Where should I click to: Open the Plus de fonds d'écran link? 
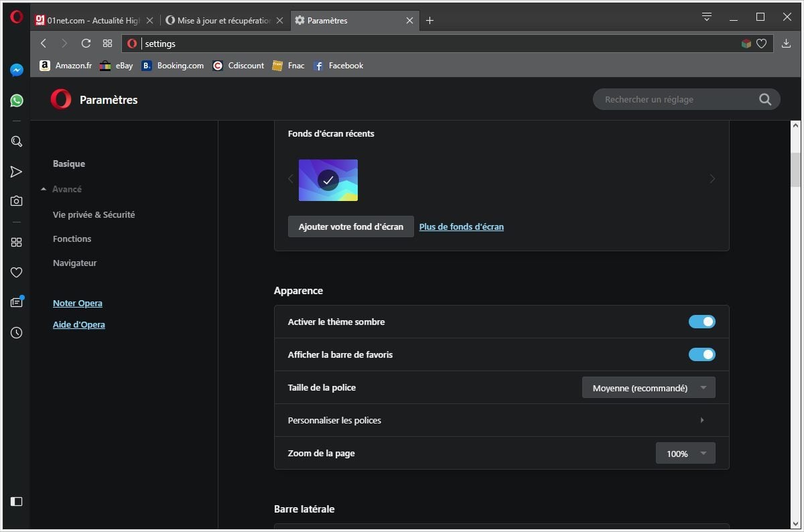(x=461, y=227)
